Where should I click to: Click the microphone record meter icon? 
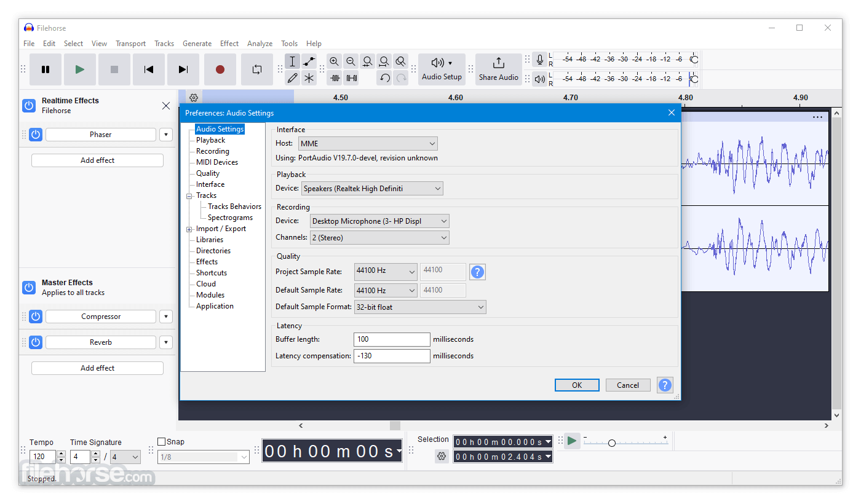(540, 60)
